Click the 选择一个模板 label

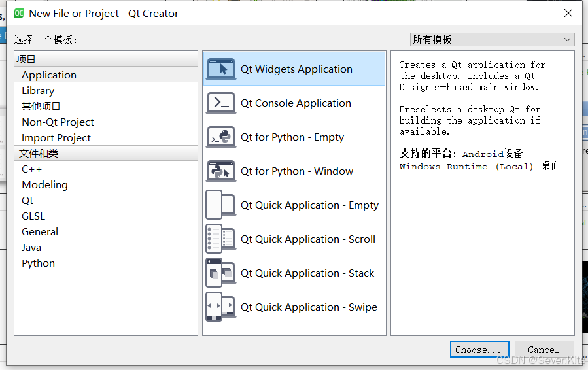coord(45,39)
